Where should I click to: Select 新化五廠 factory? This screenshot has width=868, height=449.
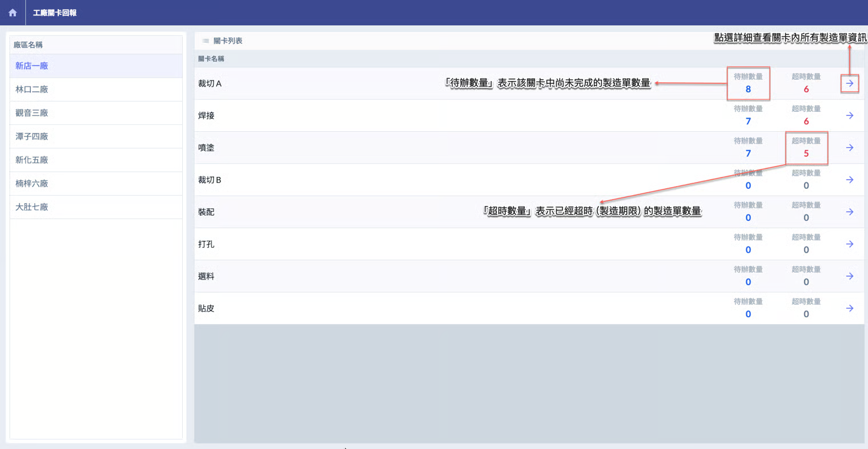[x=32, y=160]
